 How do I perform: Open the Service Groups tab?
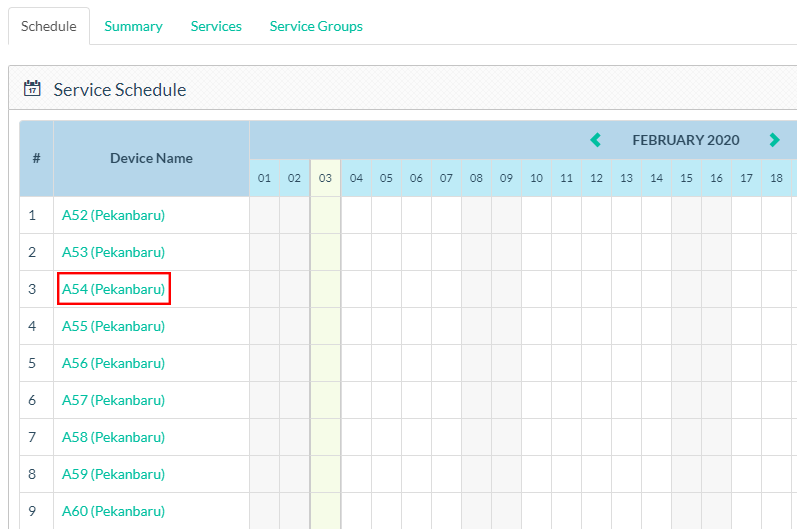pos(316,26)
